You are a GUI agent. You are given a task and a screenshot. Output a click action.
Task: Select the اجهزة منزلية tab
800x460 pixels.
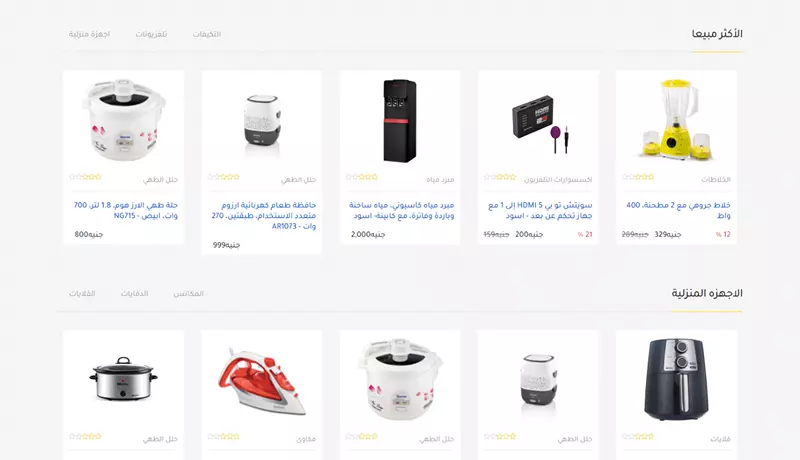pyautogui.click(x=89, y=34)
